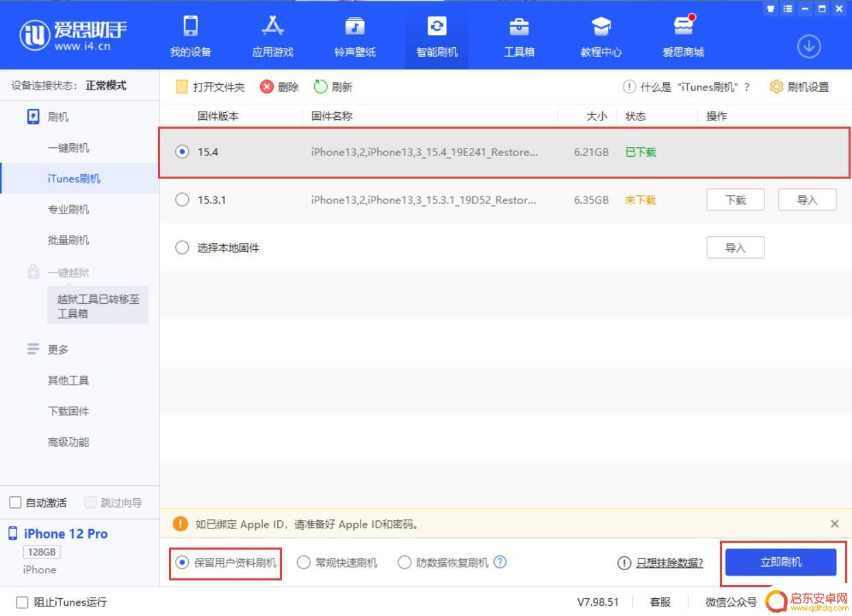
Task: Select firmware 15.4 radio button
Action: tap(182, 152)
